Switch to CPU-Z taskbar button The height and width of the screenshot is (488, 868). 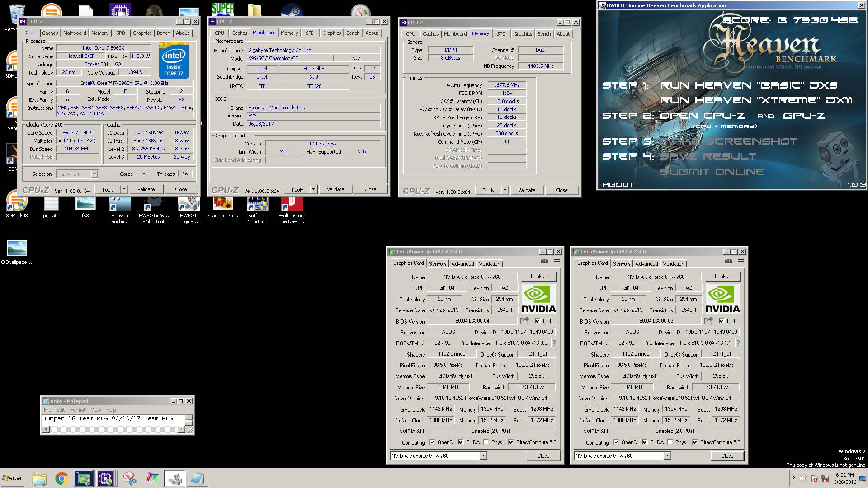click(x=106, y=479)
